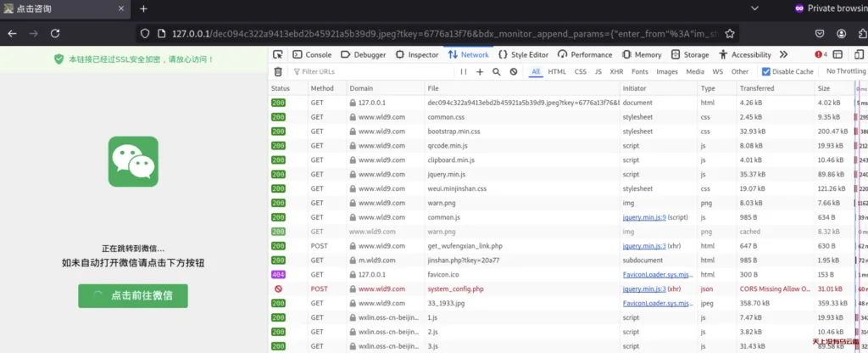Open jquery.min.js:9 initiator link

pos(644,217)
